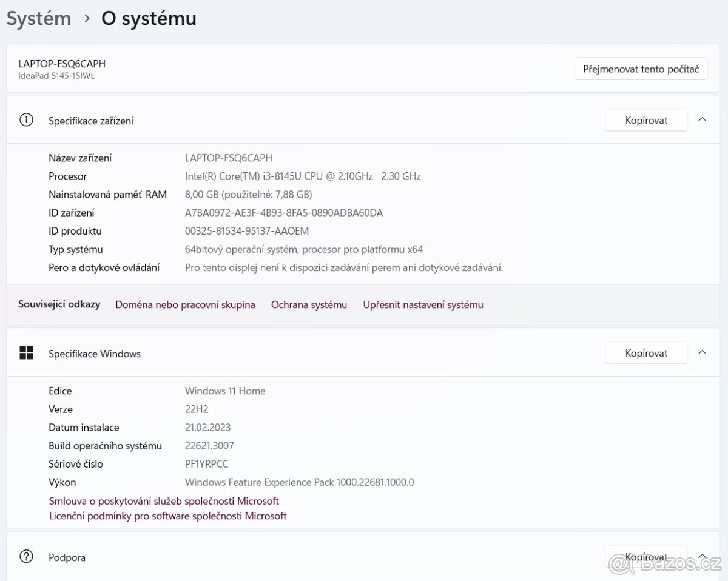
Task: Click the Výkon label
Action: pos(62,482)
